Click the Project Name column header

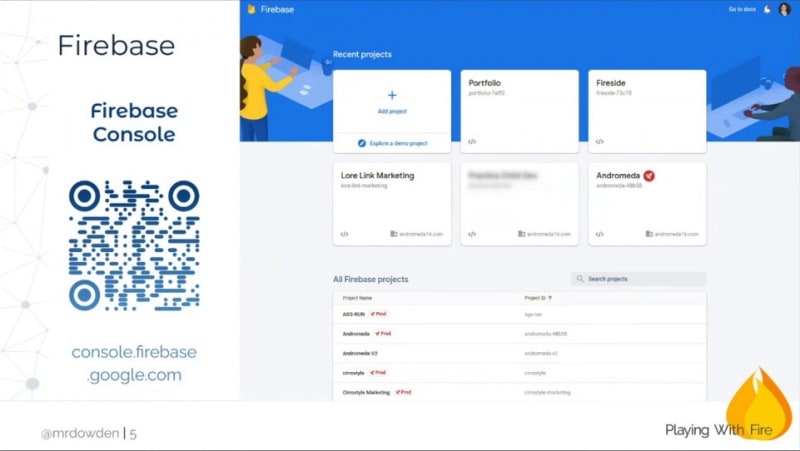[357, 298]
